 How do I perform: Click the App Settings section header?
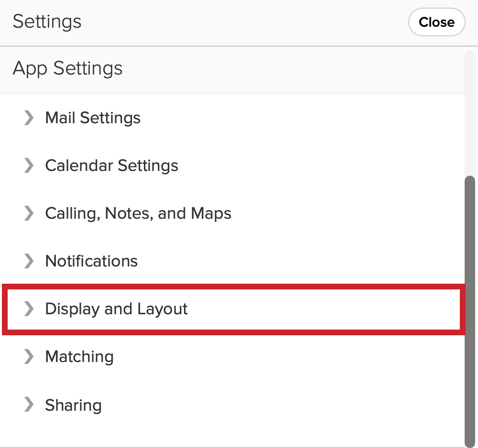tap(67, 68)
